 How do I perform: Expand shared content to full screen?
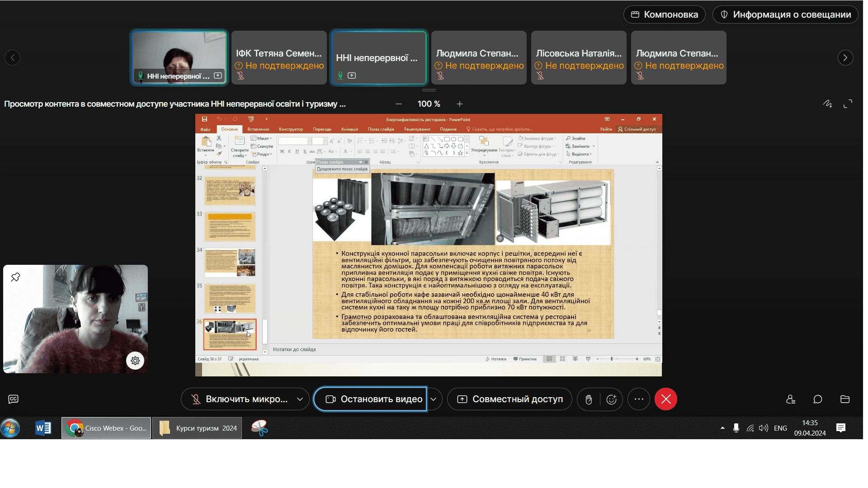[x=848, y=104]
